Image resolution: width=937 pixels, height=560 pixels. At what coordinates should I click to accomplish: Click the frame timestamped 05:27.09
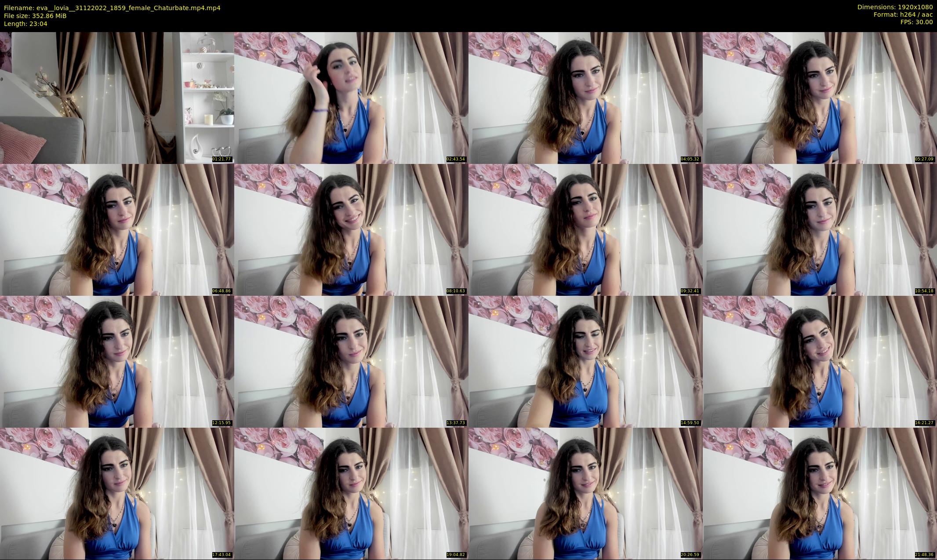click(x=820, y=98)
